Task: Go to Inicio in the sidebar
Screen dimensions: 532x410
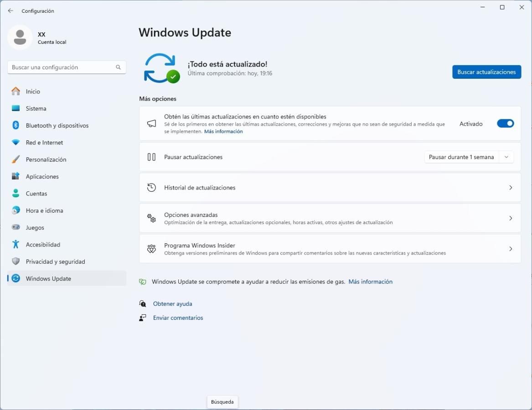Action: (67, 91)
